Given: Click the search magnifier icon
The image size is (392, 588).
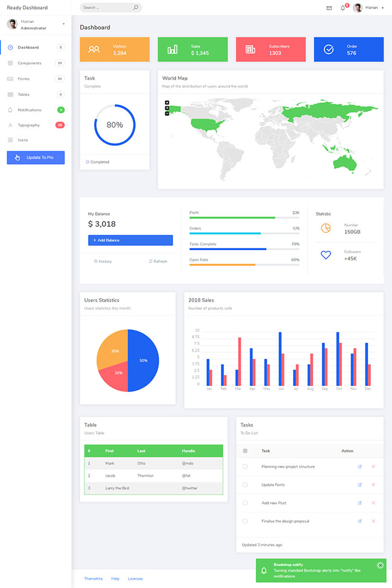Looking at the screenshot, I should point(136,8).
